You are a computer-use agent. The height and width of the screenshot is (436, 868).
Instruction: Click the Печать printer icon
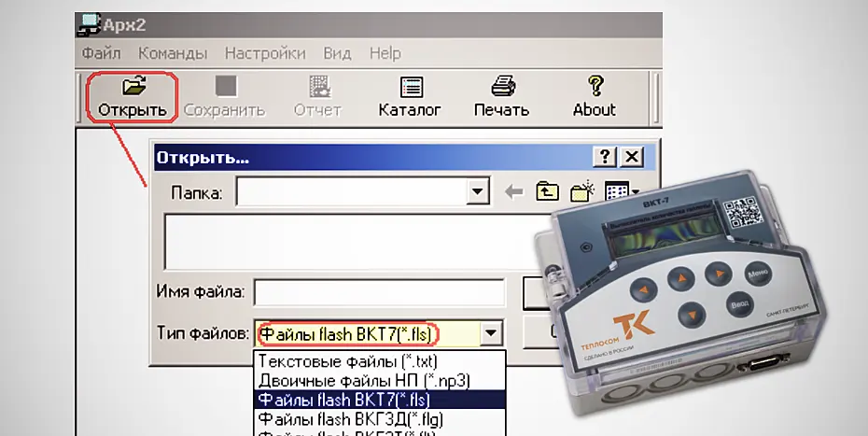pyautogui.click(x=503, y=87)
